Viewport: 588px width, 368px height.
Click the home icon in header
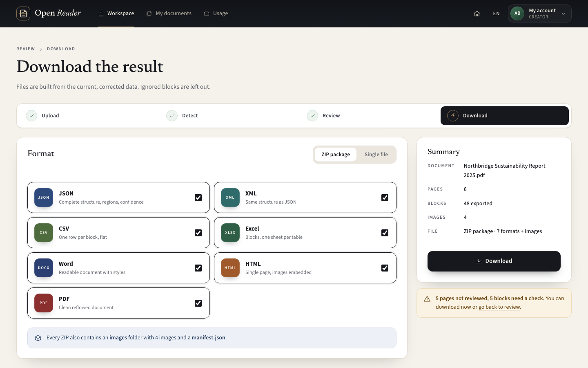tap(477, 13)
